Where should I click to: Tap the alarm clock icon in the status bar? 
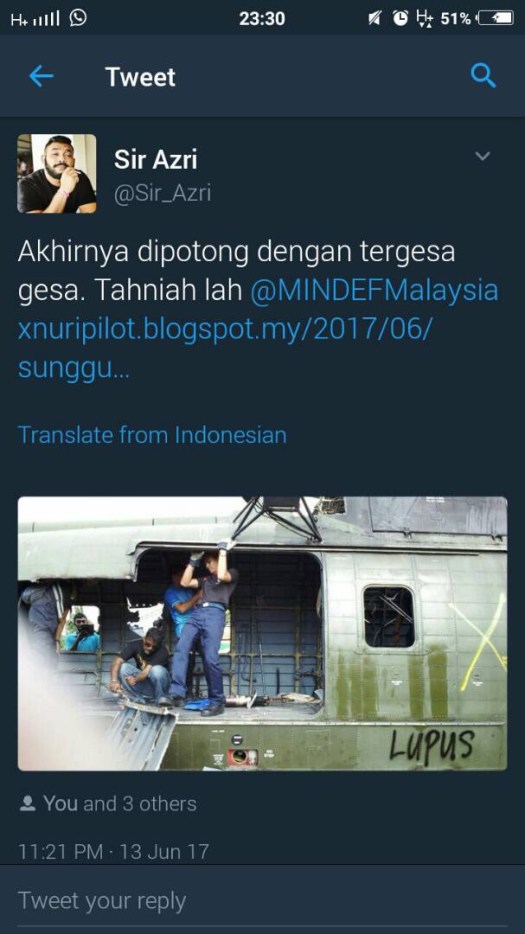(x=401, y=19)
